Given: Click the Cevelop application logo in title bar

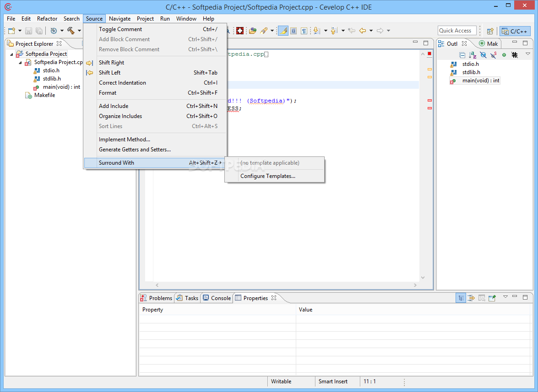Looking at the screenshot, I should tap(8, 7).
